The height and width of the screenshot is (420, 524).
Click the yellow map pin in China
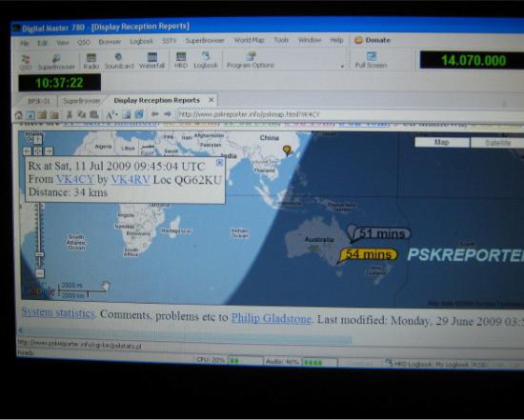click(x=287, y=150)
